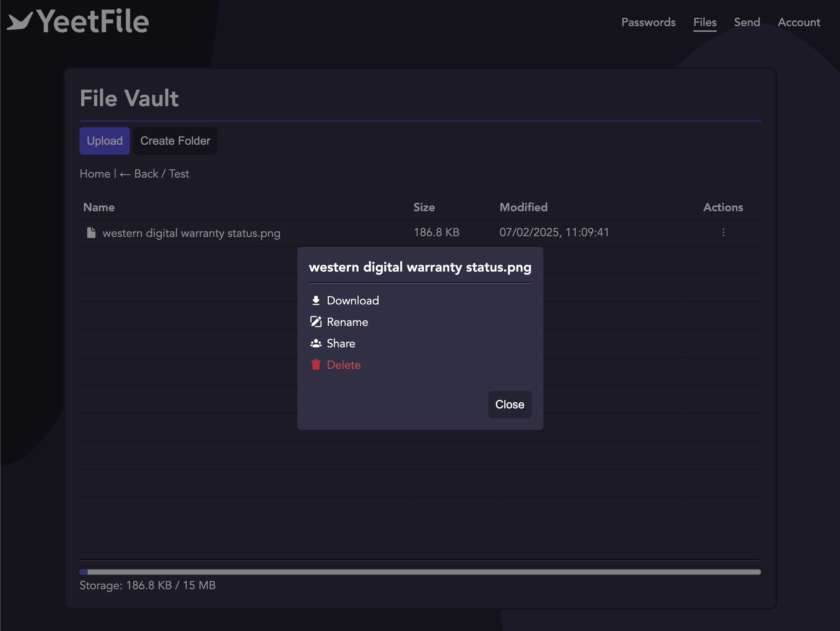Open the Account page
This screenshot has height=631, width=840.
(799, 22)
